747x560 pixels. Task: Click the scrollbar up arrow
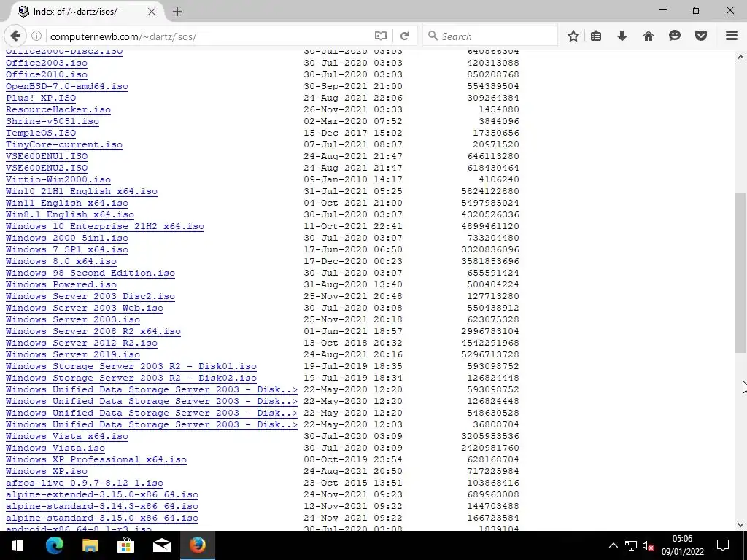click(740, 57)
